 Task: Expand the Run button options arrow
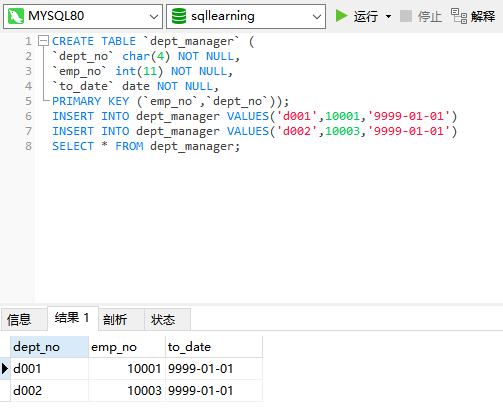point(388,16)
